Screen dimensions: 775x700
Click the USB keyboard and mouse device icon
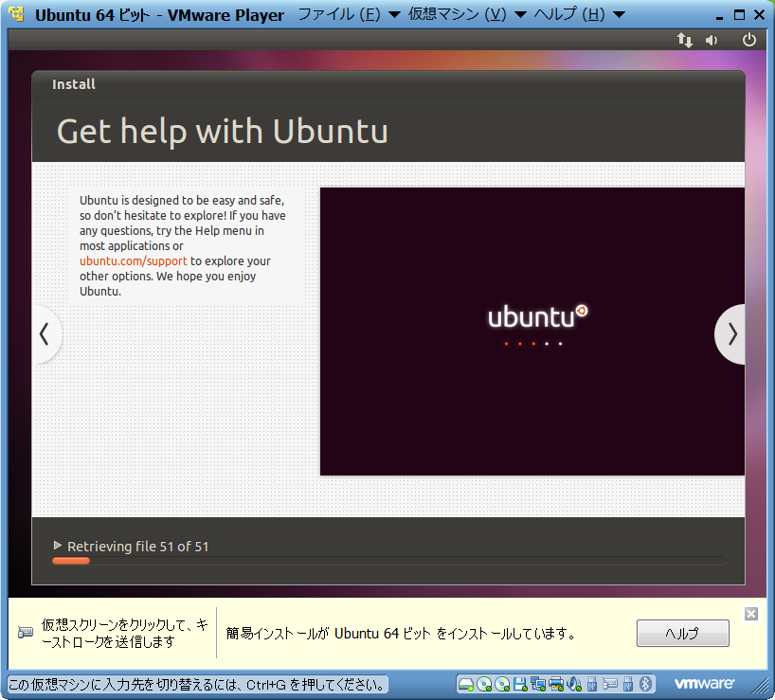[610, 684]
